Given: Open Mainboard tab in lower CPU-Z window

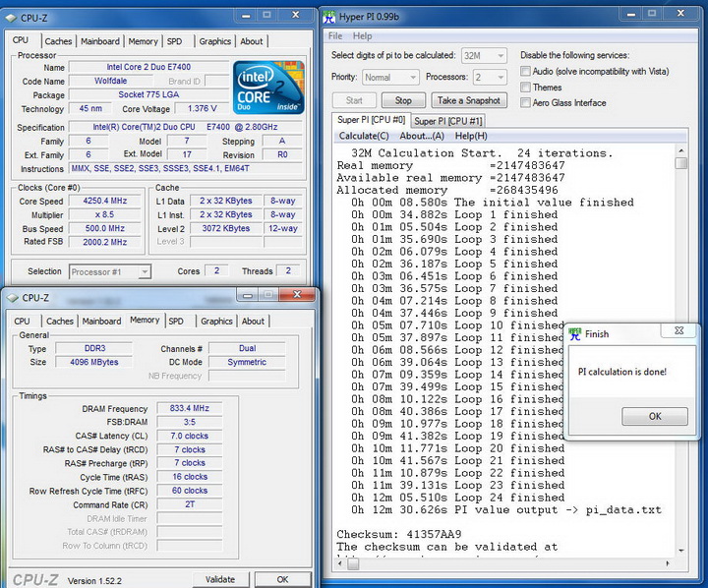Looking at the screenshot, I should coord(101,322).
